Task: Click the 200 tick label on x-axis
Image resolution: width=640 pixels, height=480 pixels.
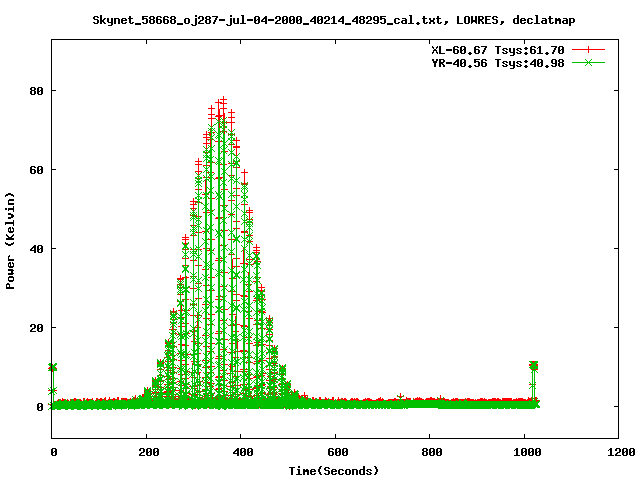Action: [148, 452]
